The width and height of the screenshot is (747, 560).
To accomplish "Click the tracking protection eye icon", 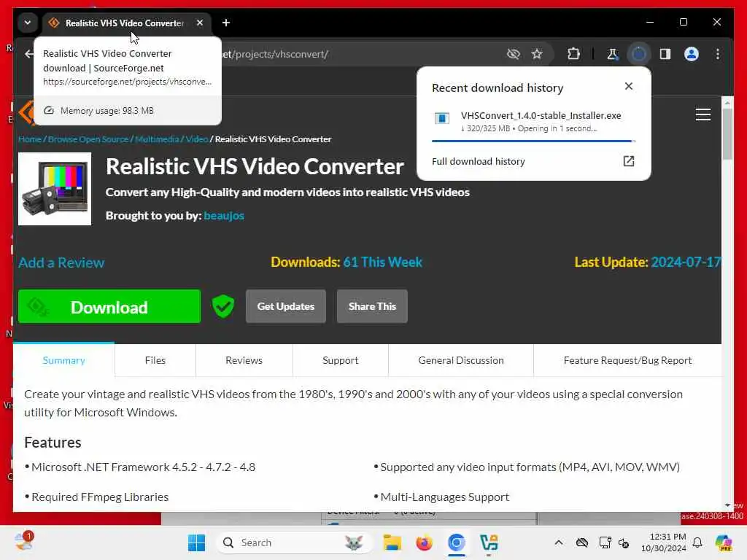I will [513, 54].
